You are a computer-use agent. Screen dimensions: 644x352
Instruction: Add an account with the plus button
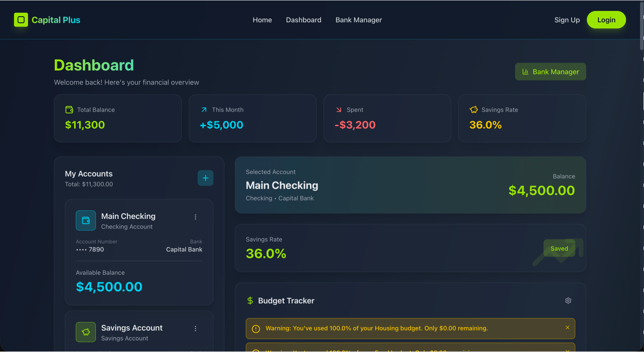[x=205, y=178]
